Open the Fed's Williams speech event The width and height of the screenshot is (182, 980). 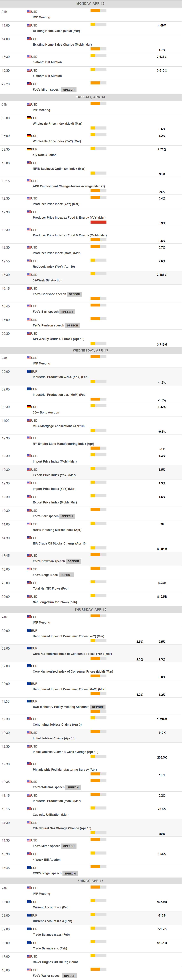tap(49, 787)
